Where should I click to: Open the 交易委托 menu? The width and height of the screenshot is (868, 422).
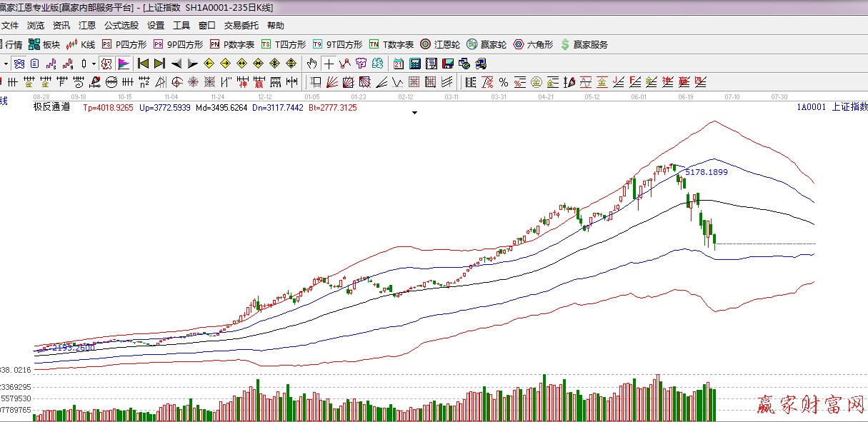(241, 26)
